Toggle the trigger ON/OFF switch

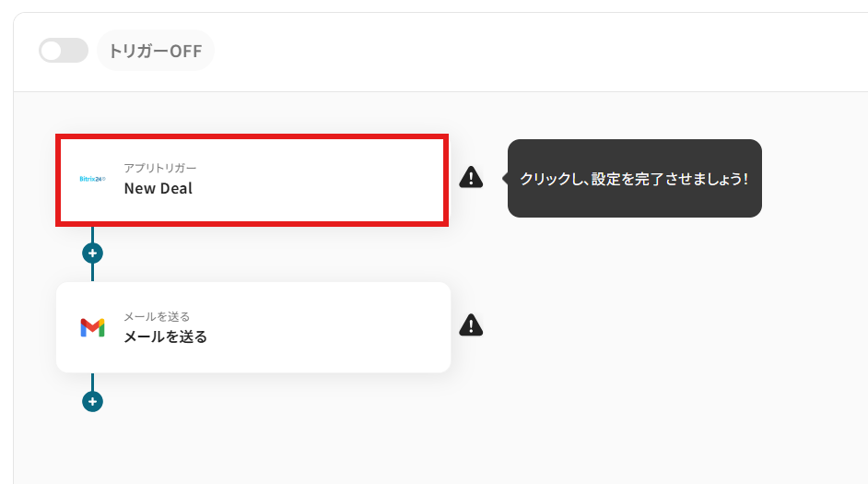point(63,51)
